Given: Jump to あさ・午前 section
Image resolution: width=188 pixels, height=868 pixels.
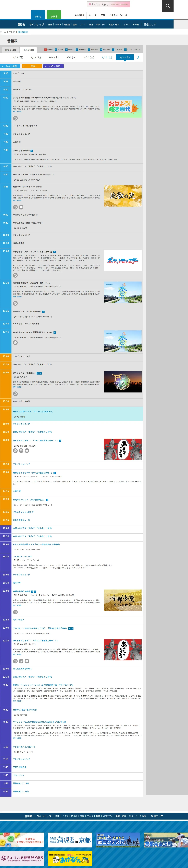Looking at the screenshot, I should [10, 66].
